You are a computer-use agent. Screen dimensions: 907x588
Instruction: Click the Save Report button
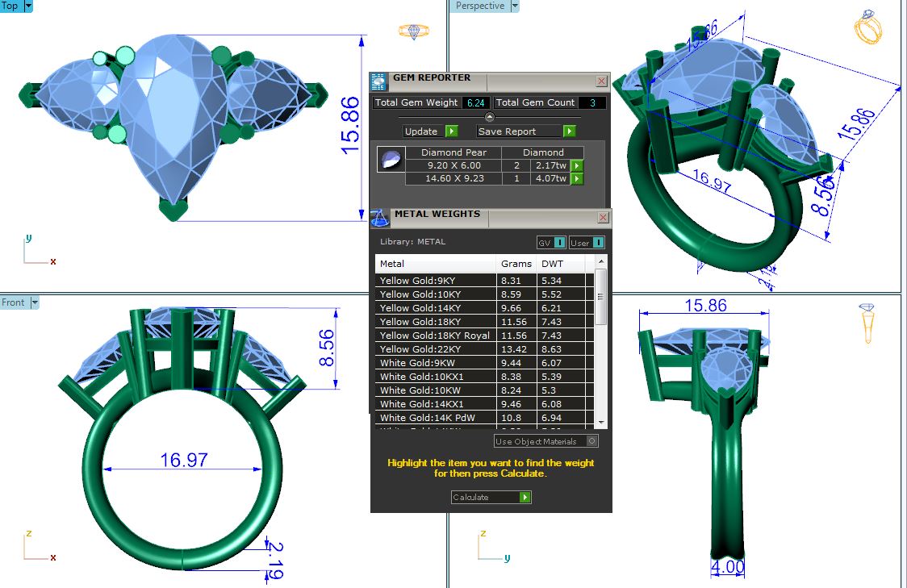pyautogui.click(x=519, y=131)
